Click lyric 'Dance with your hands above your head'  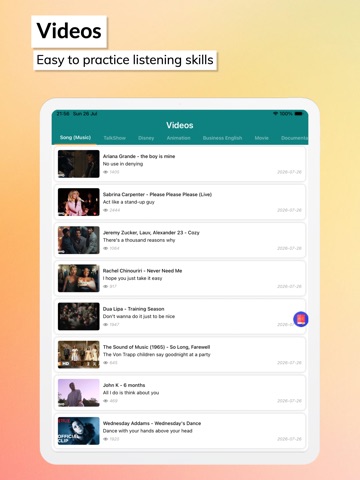[x=148, y=431]
